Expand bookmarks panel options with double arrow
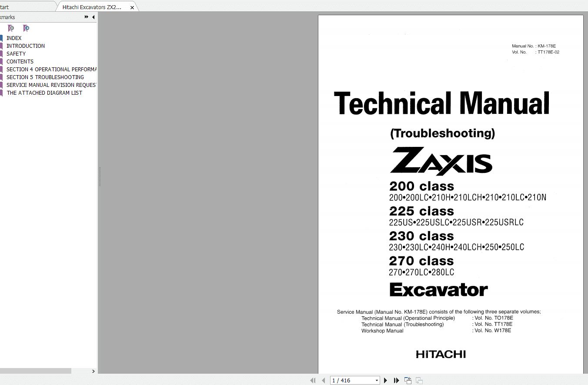The width and height of the screenshot is (588, 385). 87,17
